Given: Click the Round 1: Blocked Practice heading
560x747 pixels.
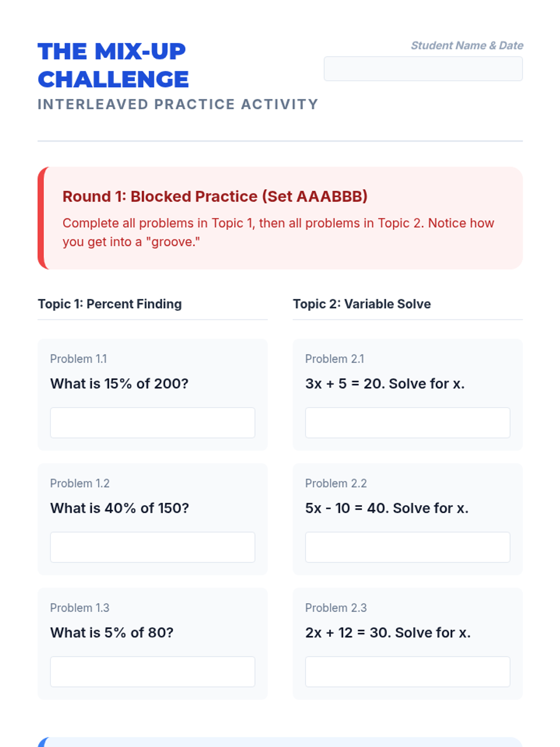Looking at the screenshot, I should pos(215,196).
